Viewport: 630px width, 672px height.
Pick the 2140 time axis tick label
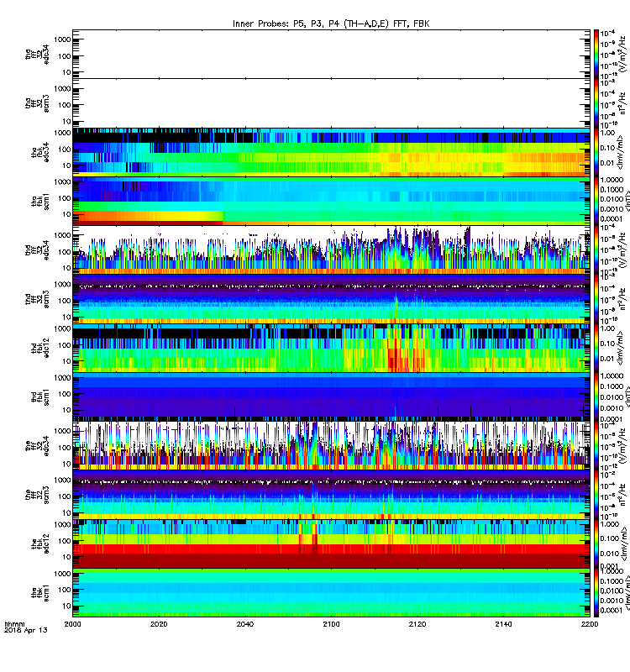(x=503, y=624)
